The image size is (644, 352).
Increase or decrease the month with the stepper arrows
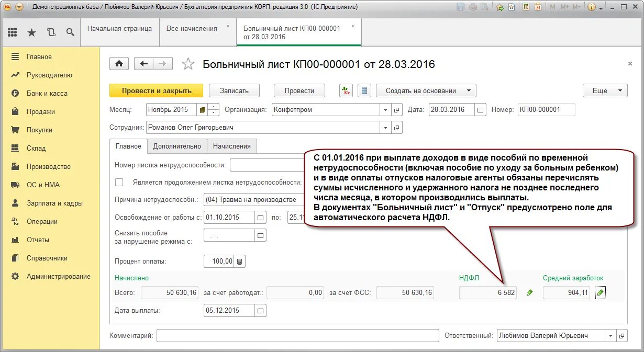click(x=213, y=110)
